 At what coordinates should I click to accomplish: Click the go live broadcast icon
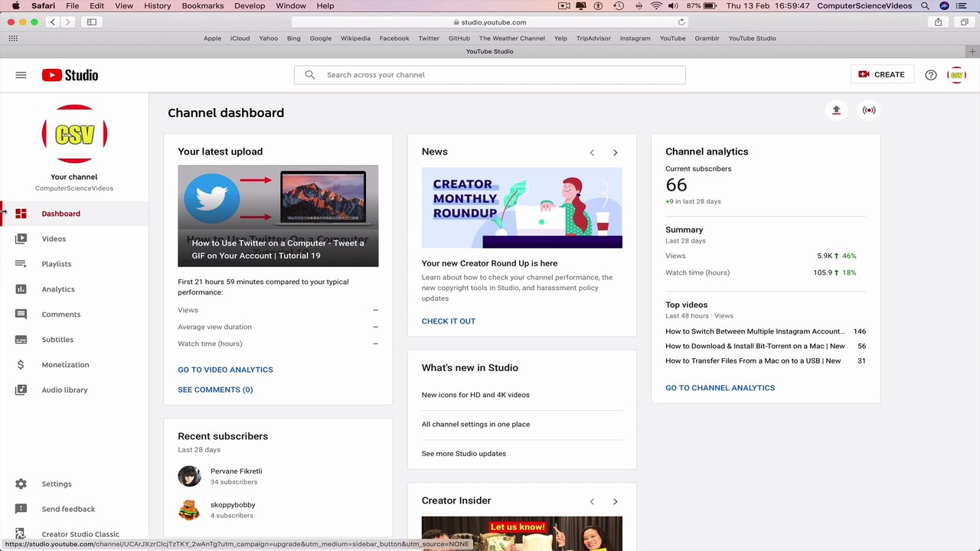point(869,110)
